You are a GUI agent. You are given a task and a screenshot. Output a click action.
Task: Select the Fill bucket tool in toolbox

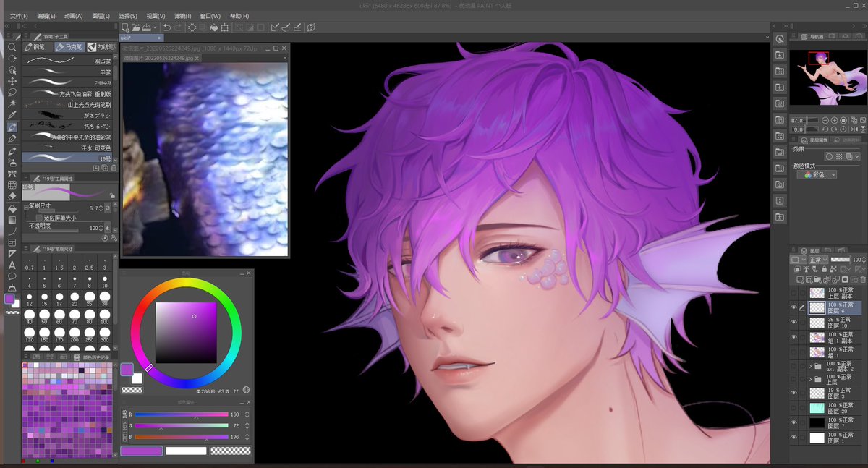[x=12, y=208]
